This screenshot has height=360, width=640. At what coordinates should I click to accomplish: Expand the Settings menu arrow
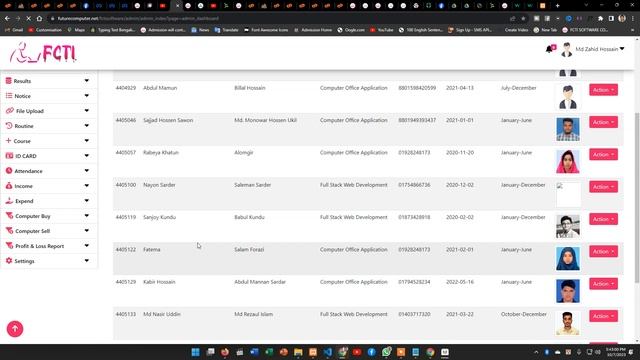[x=87, y=260]
